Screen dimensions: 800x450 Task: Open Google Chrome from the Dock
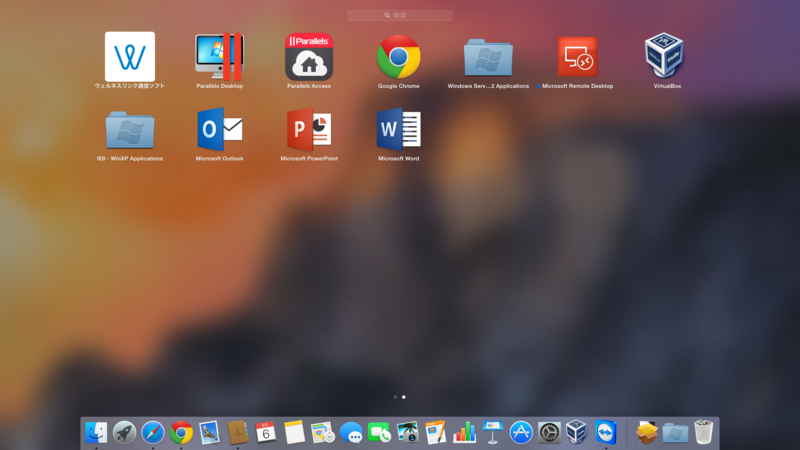tap(181, 433)
